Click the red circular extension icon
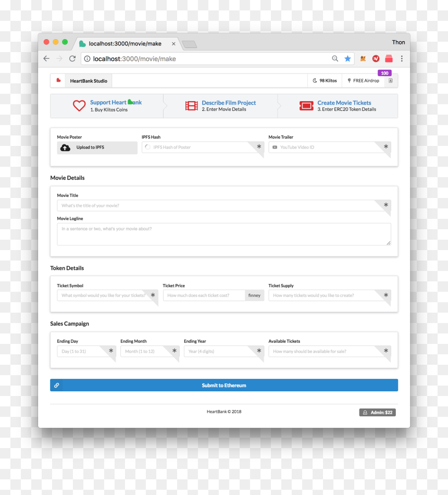 tap(376, 58)
